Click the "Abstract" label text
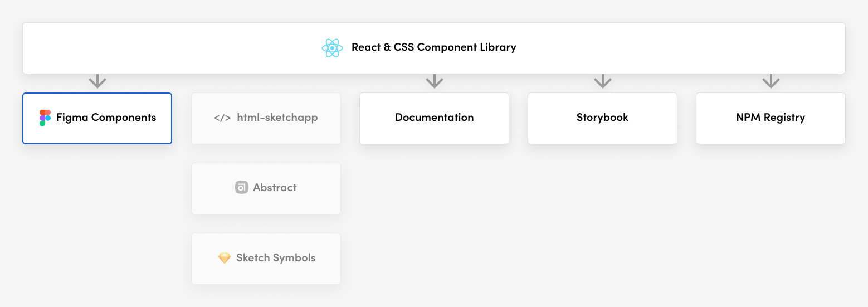Viewport: 868px width, 307px height. click(x=275, y=188)
